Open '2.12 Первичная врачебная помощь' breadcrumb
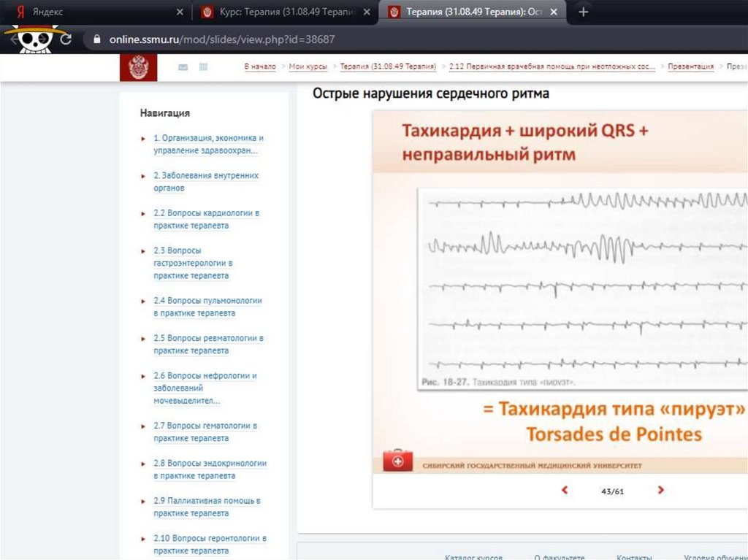 point(552,66)
